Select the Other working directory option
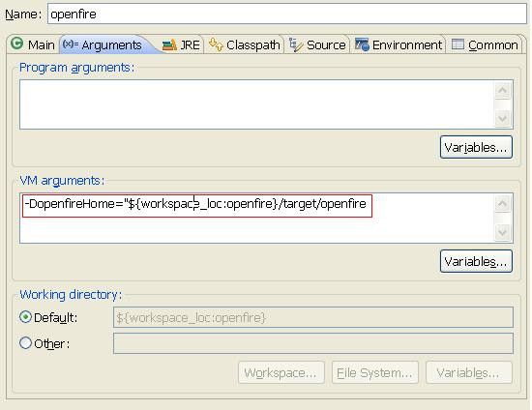This screenshot has width=532, height=410. click(x=44, y=343)
